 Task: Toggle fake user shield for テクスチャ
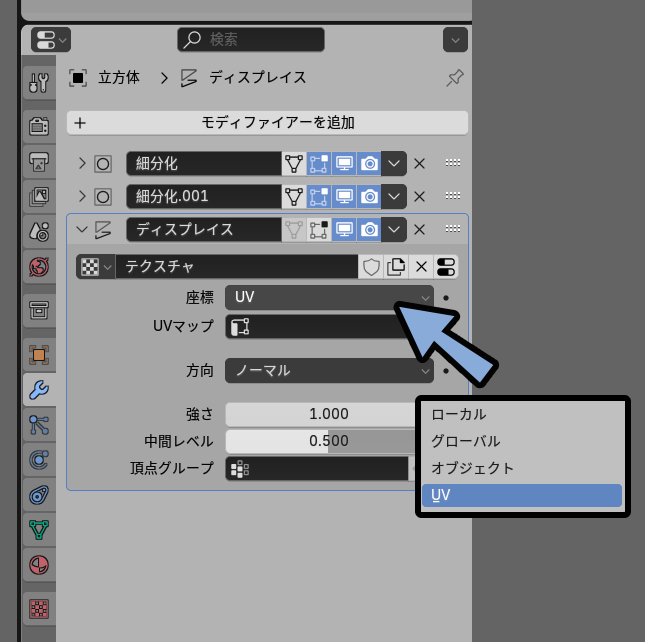(x=371, y=267)
